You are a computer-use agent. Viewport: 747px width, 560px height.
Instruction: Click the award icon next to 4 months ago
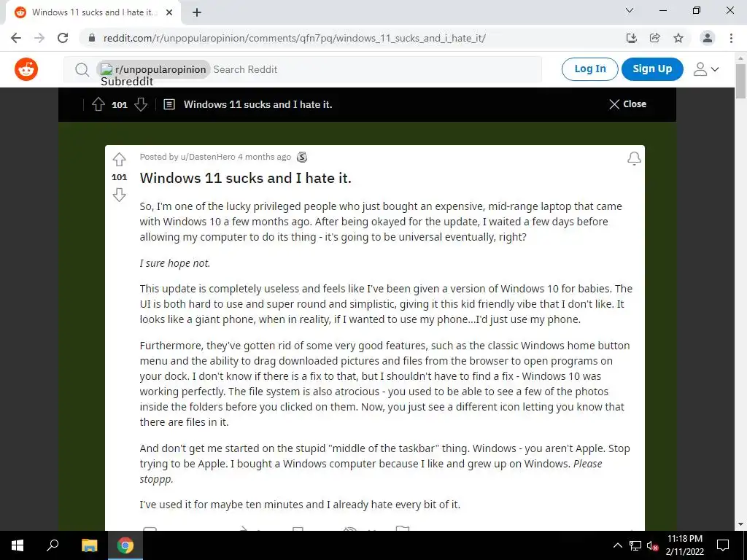(x=301, y=157)
